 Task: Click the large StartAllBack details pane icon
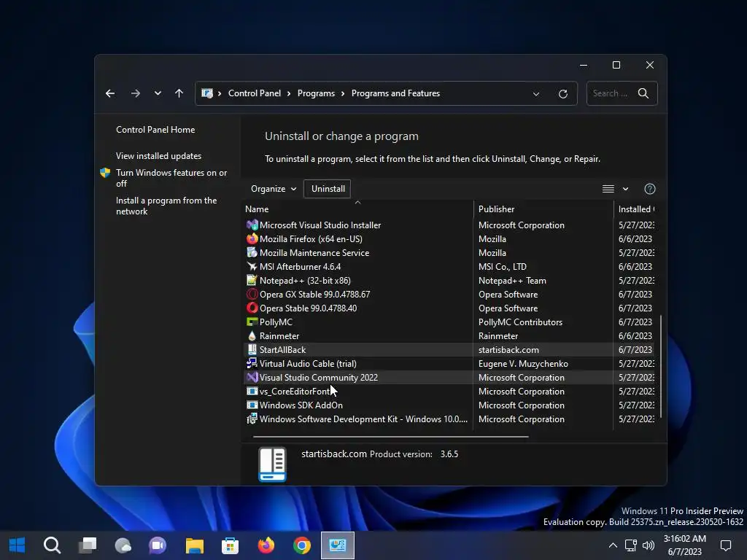(x=272, y=464)
